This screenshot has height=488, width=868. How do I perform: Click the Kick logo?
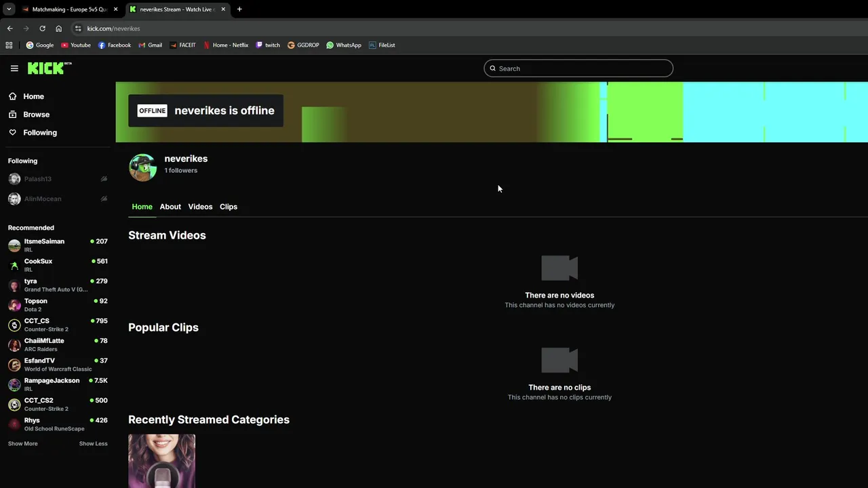[x=50, y=68]
